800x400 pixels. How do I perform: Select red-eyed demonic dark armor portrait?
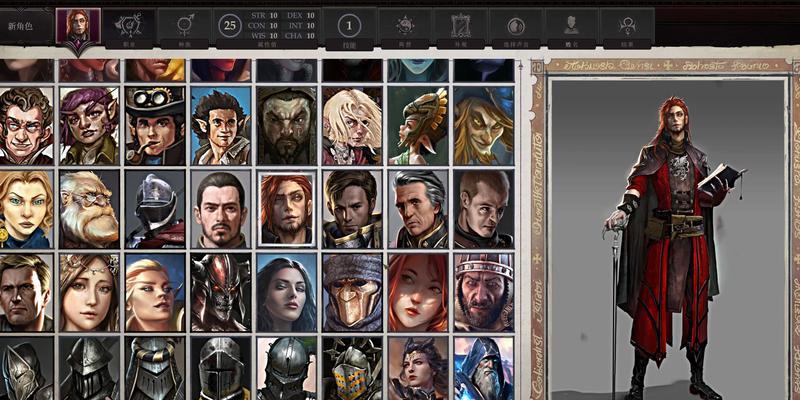click(221, 292)
